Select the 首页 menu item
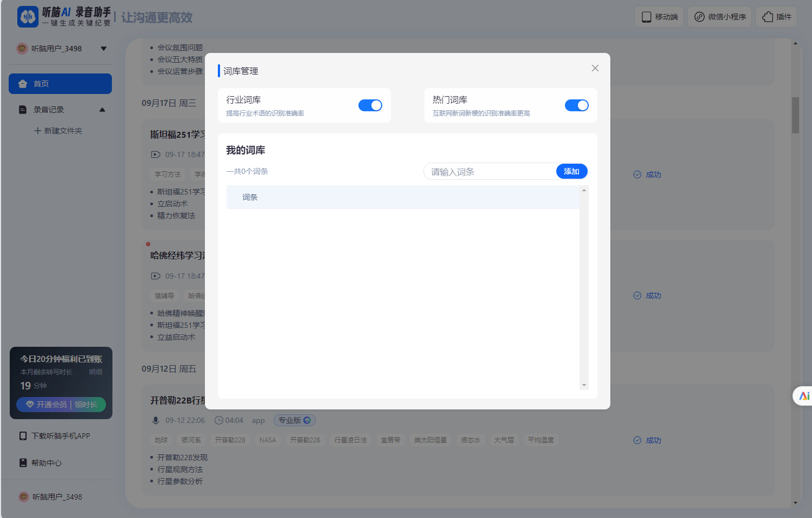 click(x=60, y=84)
